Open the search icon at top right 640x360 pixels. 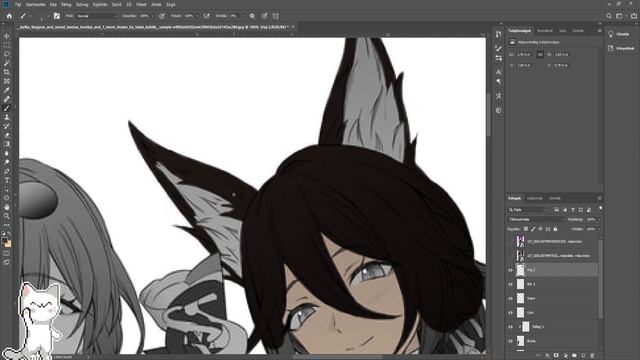click(x=609, y=16)
